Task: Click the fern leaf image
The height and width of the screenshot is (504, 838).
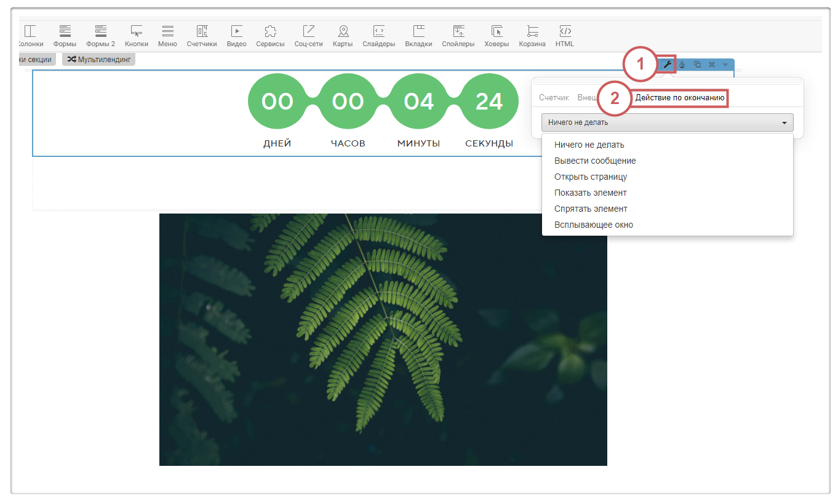Action: [x=383, y=339]
